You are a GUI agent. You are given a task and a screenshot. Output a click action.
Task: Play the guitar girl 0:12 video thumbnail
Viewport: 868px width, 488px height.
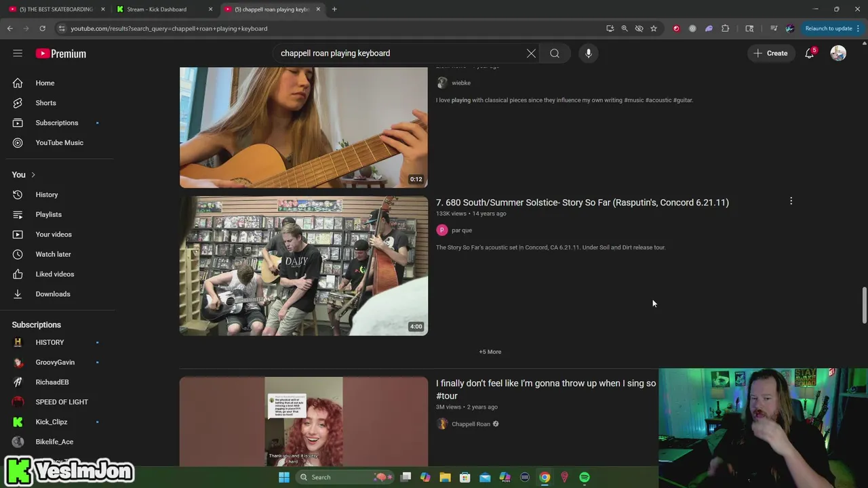(304, 127)
